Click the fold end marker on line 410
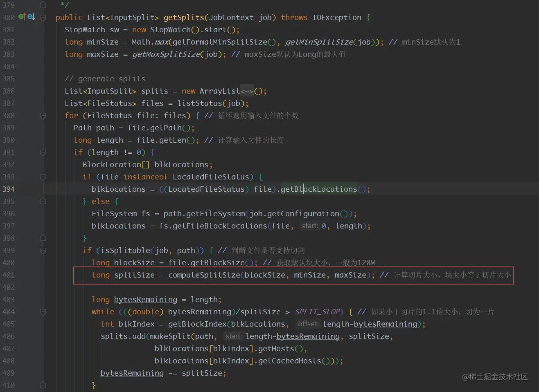Screen dimensions: 539x392 click(43, 385)
